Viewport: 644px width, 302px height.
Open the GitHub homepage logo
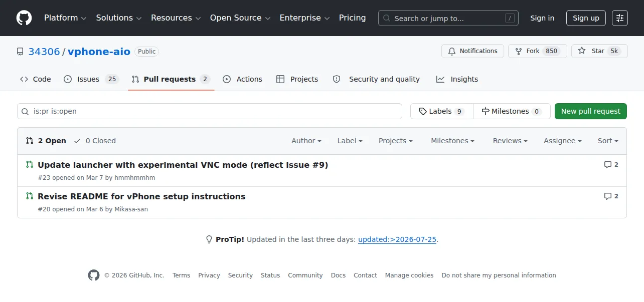[x=24, y=18]
